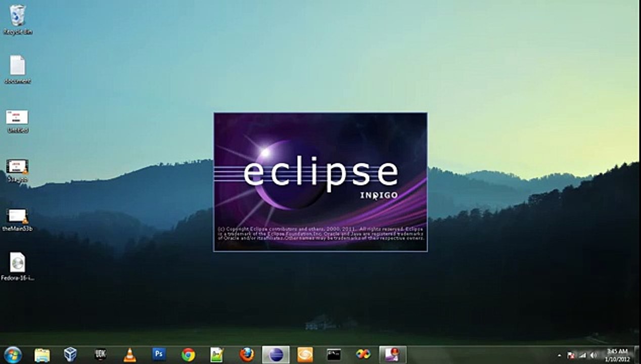Image resolution: width=641 pixels, height=364 pixels.
Task: Open Windows Explorer from the taskbar
Action: point(42,355)
